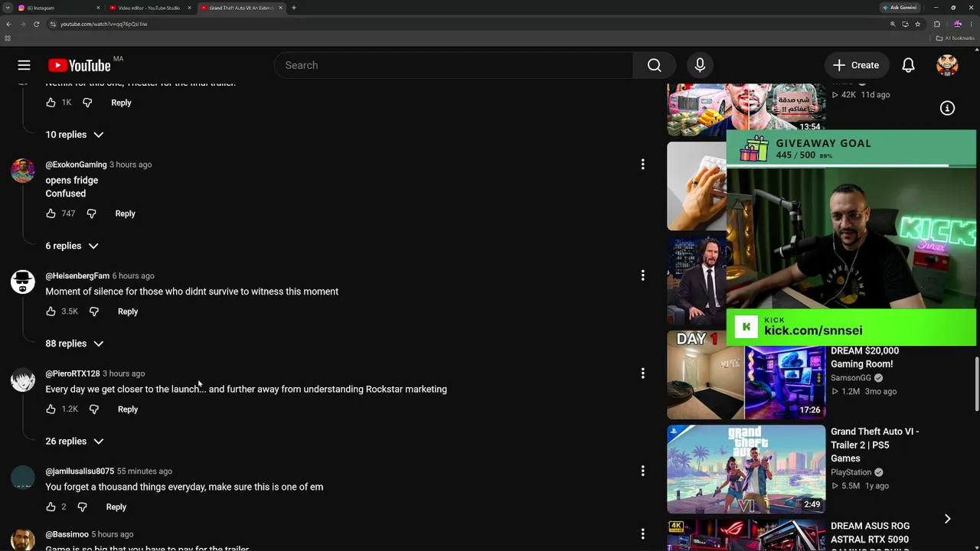Open more actions for @Bassimoo comment
The height and width of the screenshot is (551, 980).
click(642, 534)
